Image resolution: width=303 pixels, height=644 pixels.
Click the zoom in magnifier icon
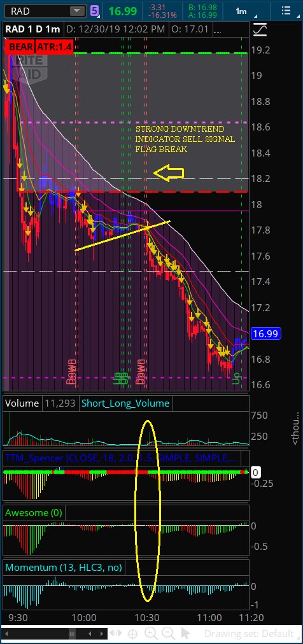click(x=151, y=634)
